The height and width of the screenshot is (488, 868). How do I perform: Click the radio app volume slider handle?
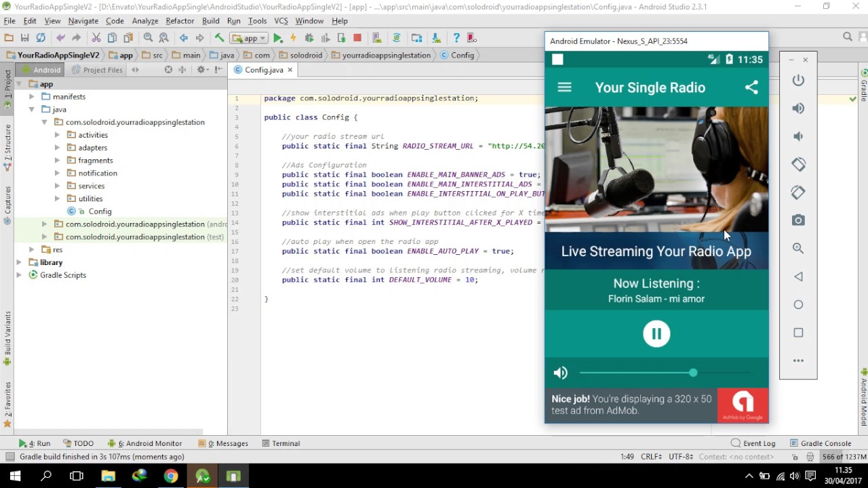[692, 373]
